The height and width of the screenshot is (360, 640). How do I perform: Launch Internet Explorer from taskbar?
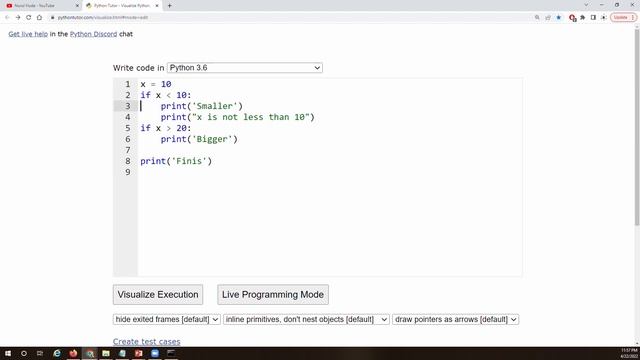57,353
